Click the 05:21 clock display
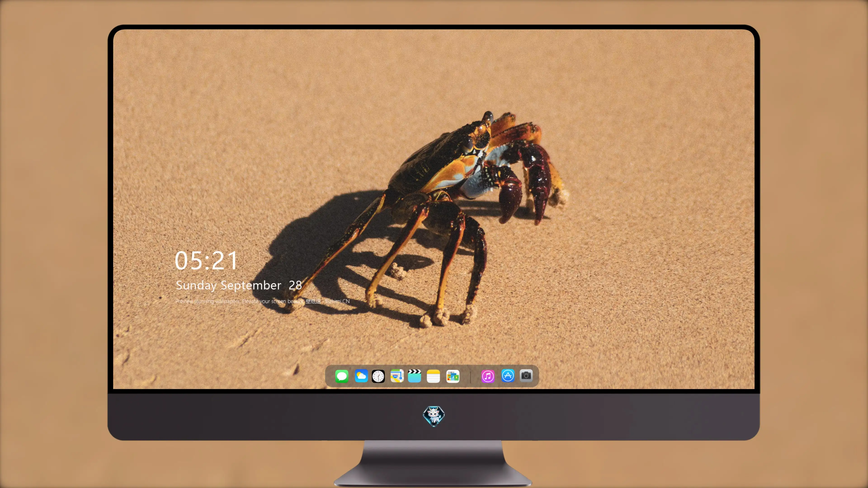 pos(206,260)
